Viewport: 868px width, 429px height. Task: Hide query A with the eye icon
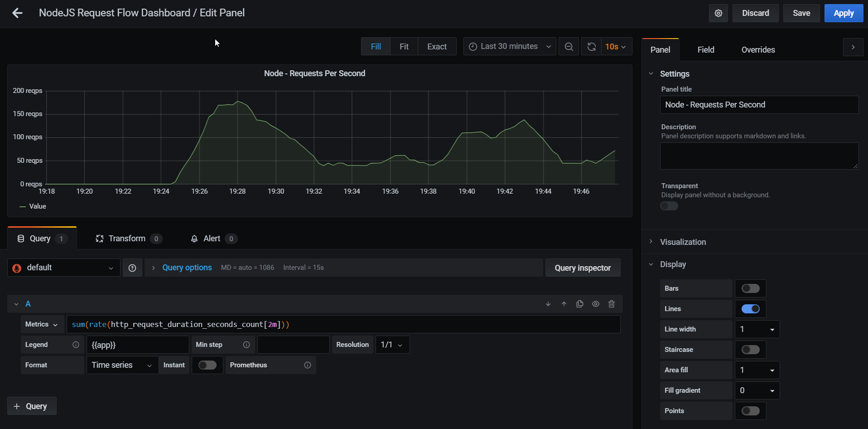pyautogui.click(x=595, y=304)
